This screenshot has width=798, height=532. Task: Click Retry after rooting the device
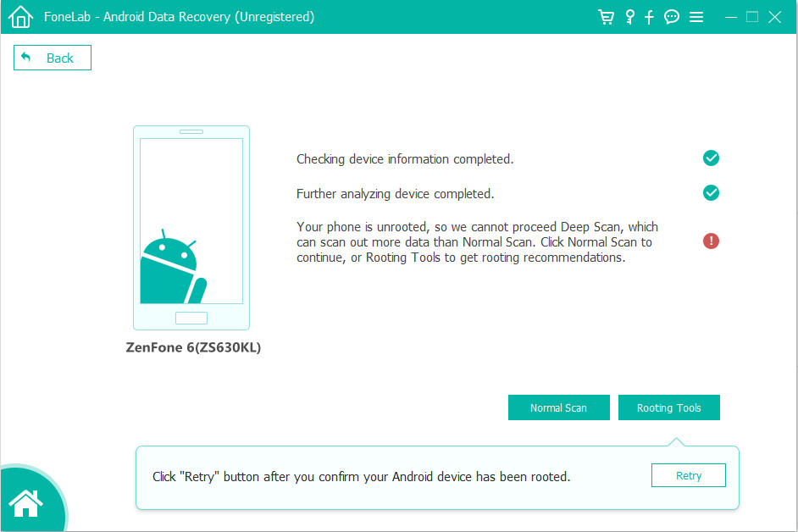coord(688,475)
